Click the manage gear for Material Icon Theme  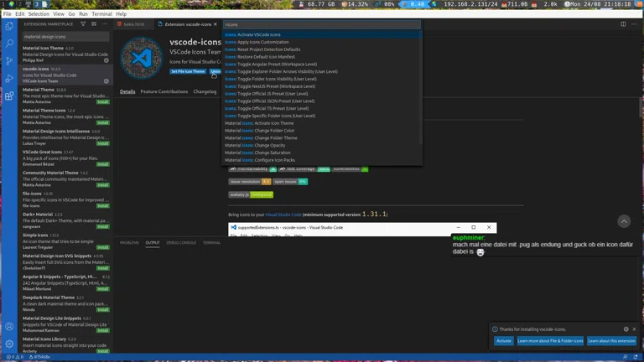(106, 60)
